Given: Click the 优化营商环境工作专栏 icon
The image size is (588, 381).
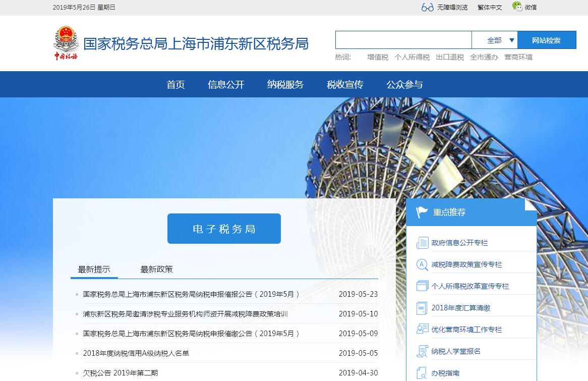Looking at the screenshot, I should click(422, 330).
